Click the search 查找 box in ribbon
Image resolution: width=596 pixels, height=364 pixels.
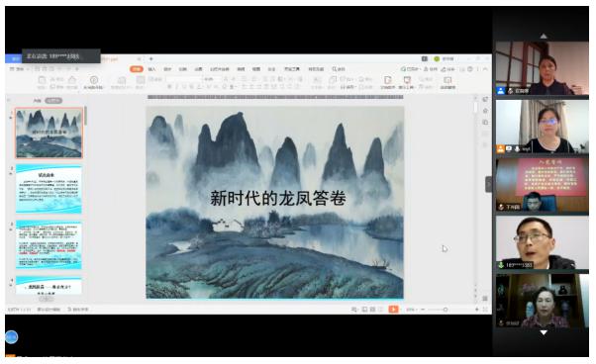tap(339, 69)
